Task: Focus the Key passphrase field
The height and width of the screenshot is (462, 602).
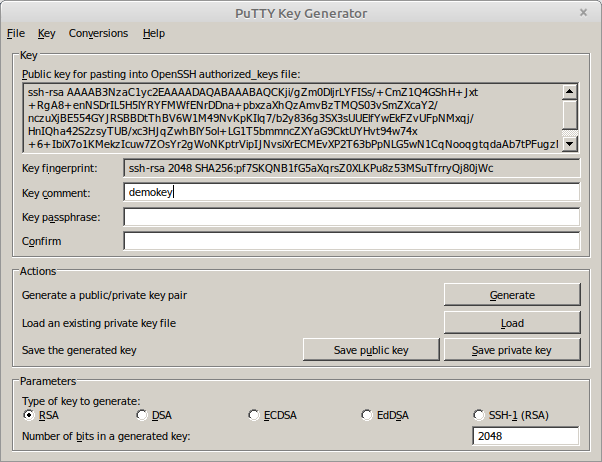Action: [352, 217]
